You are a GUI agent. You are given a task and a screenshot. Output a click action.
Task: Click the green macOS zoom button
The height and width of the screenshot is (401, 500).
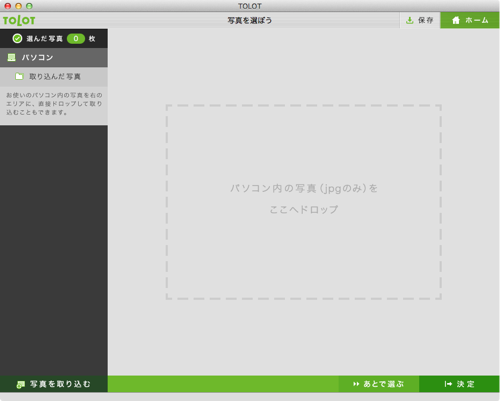[29, 6]
